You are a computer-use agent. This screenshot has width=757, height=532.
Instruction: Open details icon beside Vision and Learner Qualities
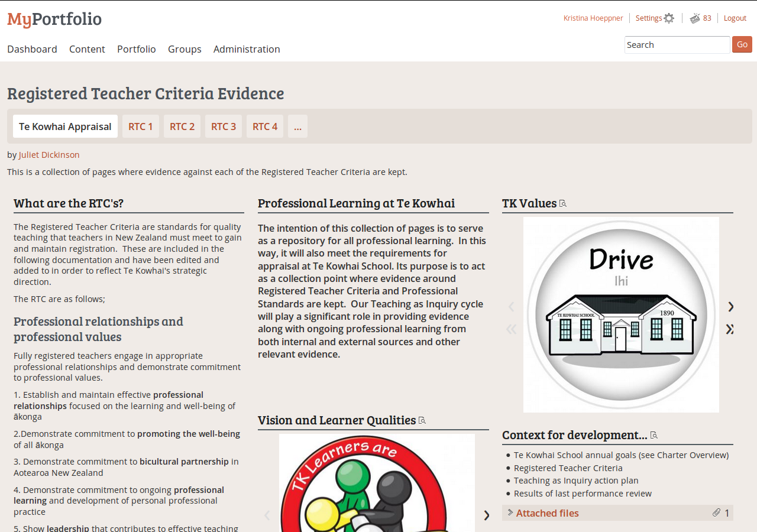click(422, 420)
